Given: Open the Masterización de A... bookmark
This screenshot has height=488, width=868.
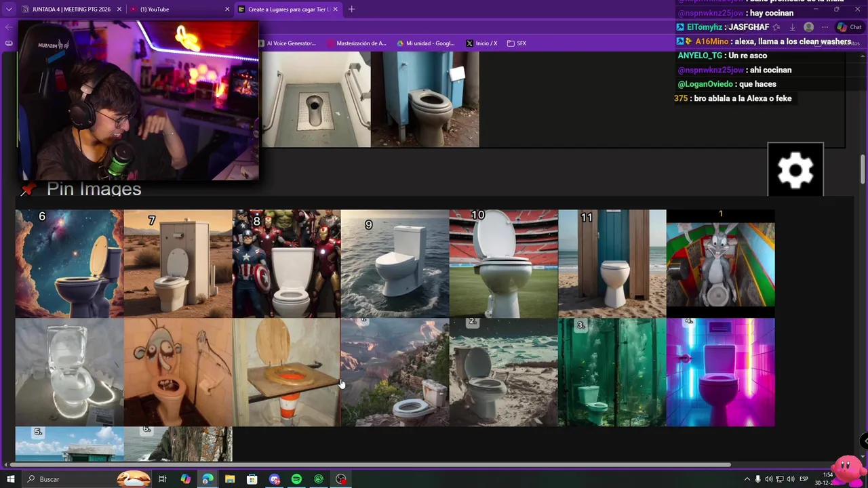Looking at the screenshot, I should pos(357,43).
